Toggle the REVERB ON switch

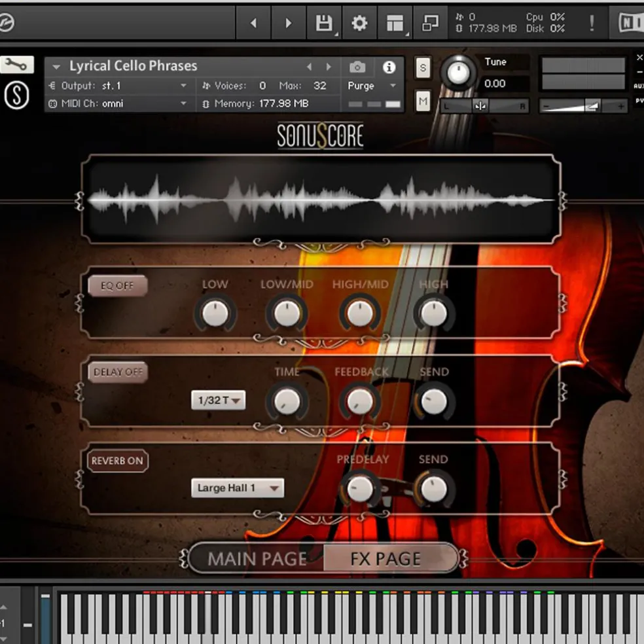(117, 461)
